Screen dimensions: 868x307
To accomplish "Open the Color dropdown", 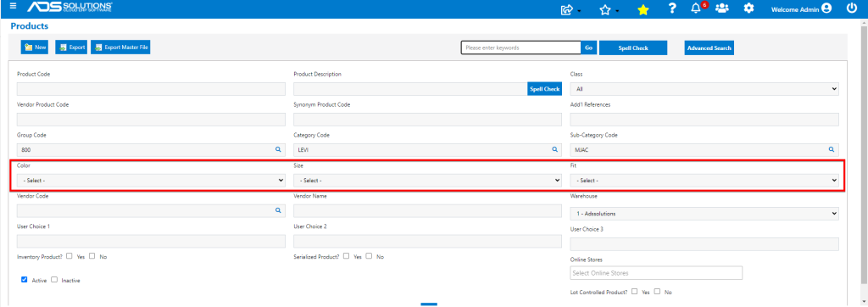I will [x=151, y=180].
